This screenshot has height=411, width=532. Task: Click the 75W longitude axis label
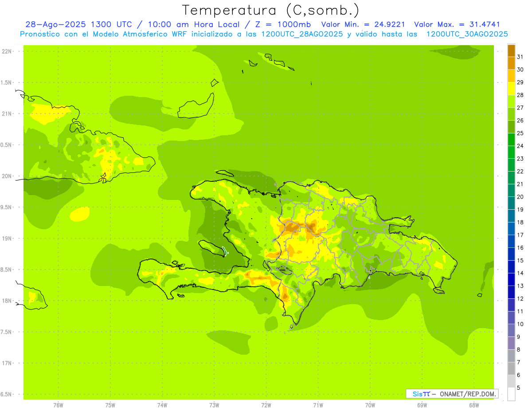[x=110, y=405]
